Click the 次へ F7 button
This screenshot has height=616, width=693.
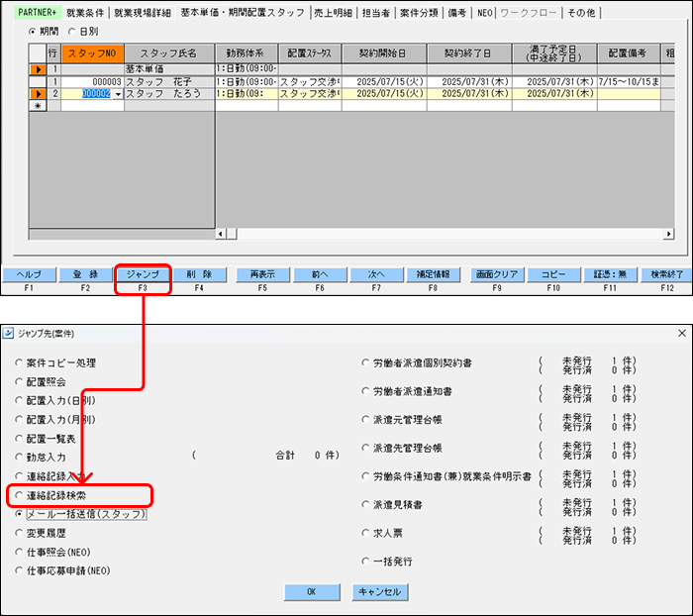point(376,274)
